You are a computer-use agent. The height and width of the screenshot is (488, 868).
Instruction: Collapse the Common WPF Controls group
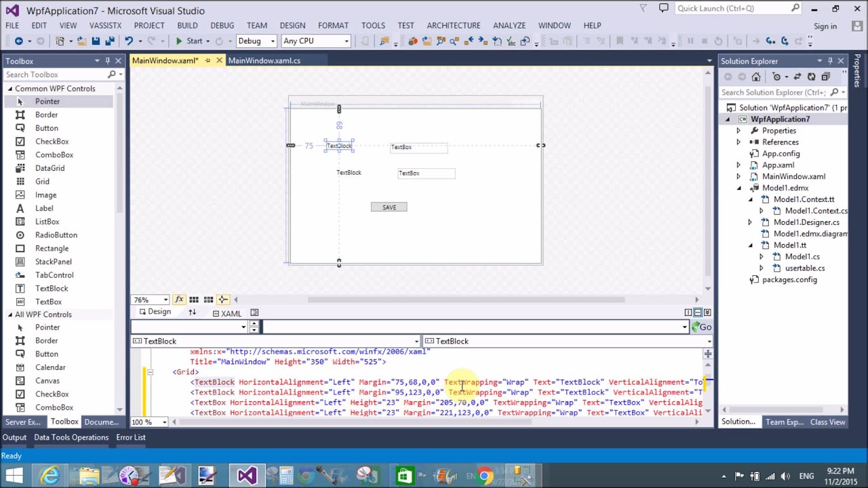click(10, 89)
